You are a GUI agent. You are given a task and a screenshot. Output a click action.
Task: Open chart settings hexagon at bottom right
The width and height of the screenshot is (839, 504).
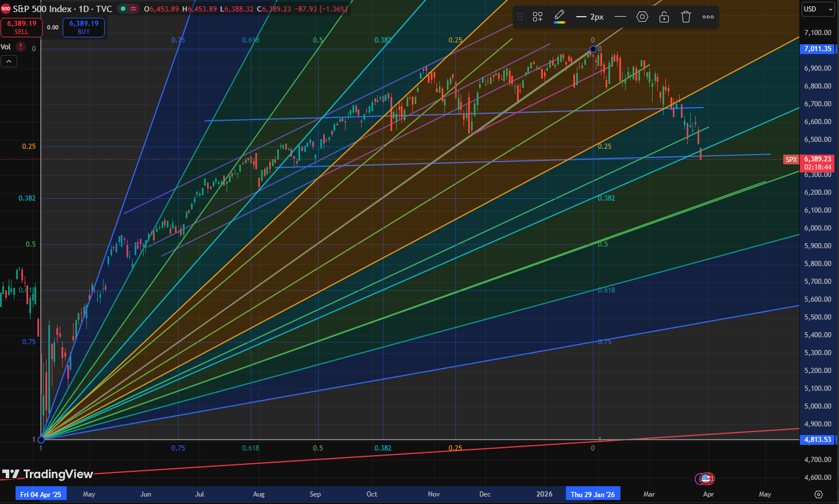(x=818, y=494)
